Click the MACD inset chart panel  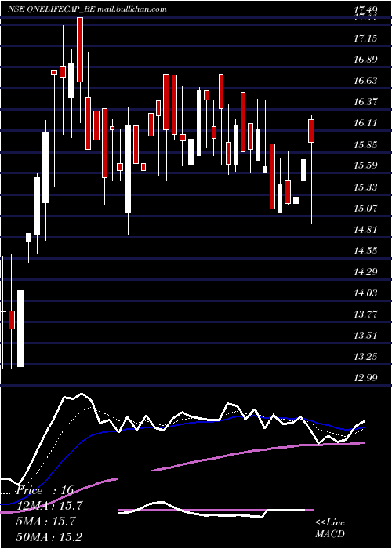click(x=216, y=510)
